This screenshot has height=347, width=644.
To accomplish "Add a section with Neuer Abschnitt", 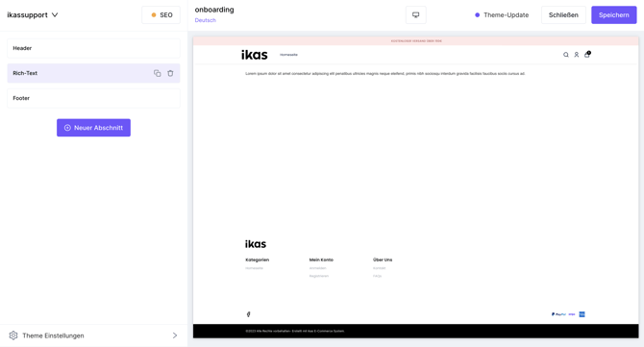I will [x=93, y=128].
